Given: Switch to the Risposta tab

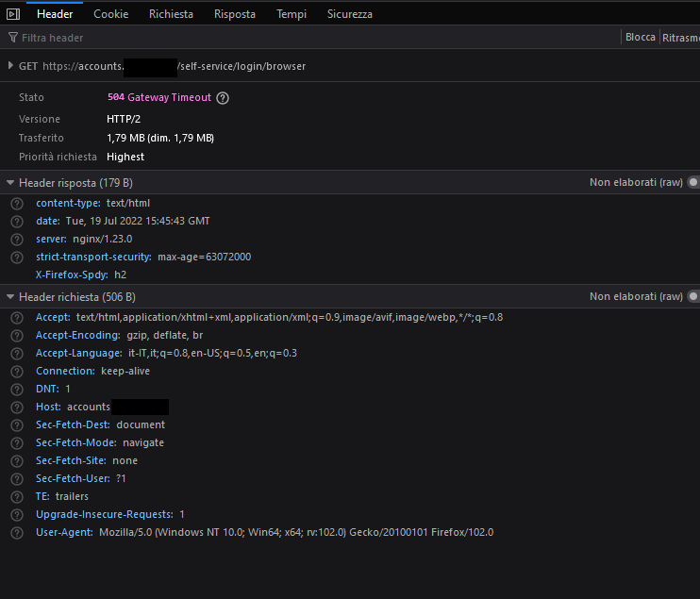Looking at the screenshot, I should 235,14.
